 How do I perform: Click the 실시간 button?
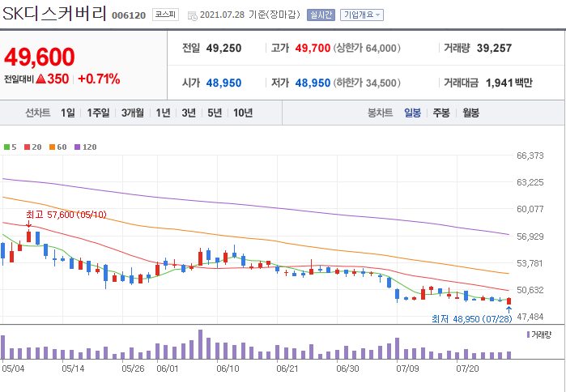coord(321,15)
